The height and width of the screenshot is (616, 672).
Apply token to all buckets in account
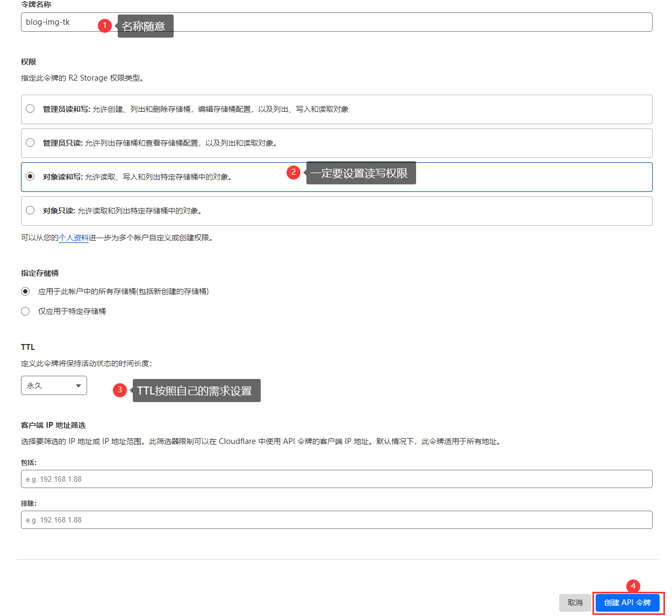[x=25, y=291]
